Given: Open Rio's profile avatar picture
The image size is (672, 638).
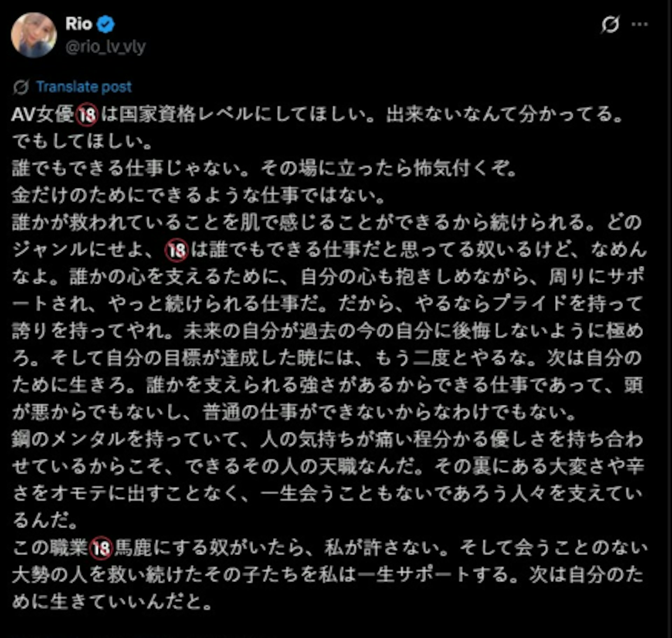Looking at the screenshot, I should click(34, 35).
